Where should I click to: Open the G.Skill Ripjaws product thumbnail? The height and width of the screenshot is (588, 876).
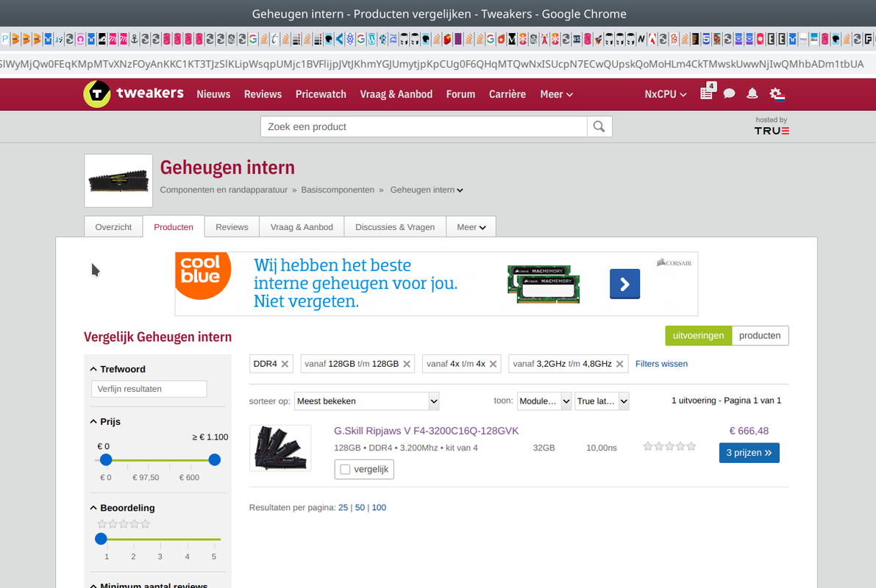pyautogui.click(x=280, y=448)
